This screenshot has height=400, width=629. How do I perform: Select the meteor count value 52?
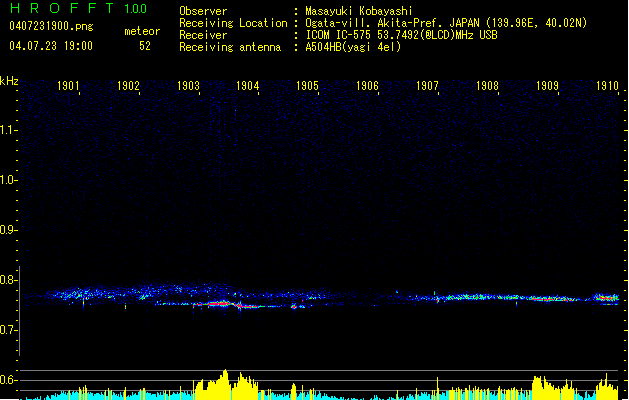pyautogui.click(x=145, y=46)
